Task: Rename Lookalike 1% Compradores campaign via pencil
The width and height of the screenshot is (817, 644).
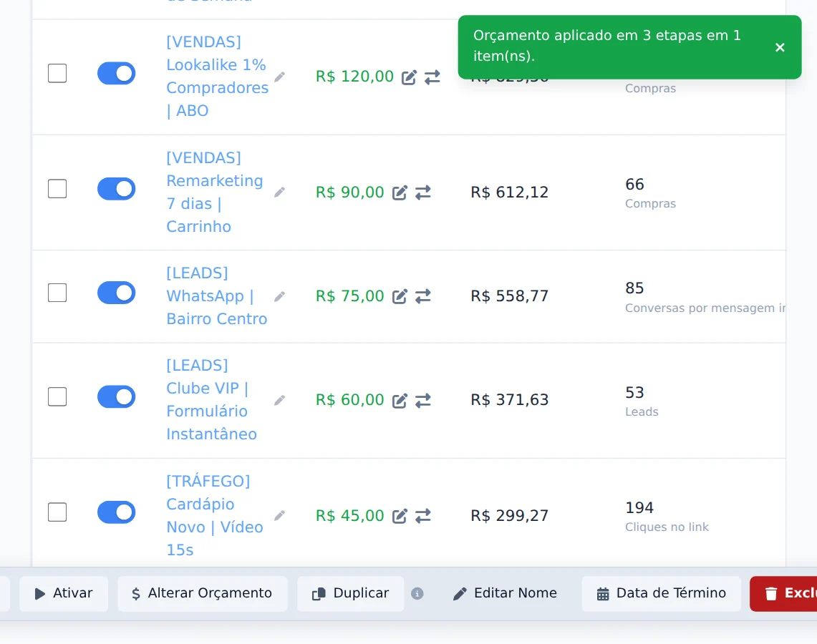Action: pos(280,77)
